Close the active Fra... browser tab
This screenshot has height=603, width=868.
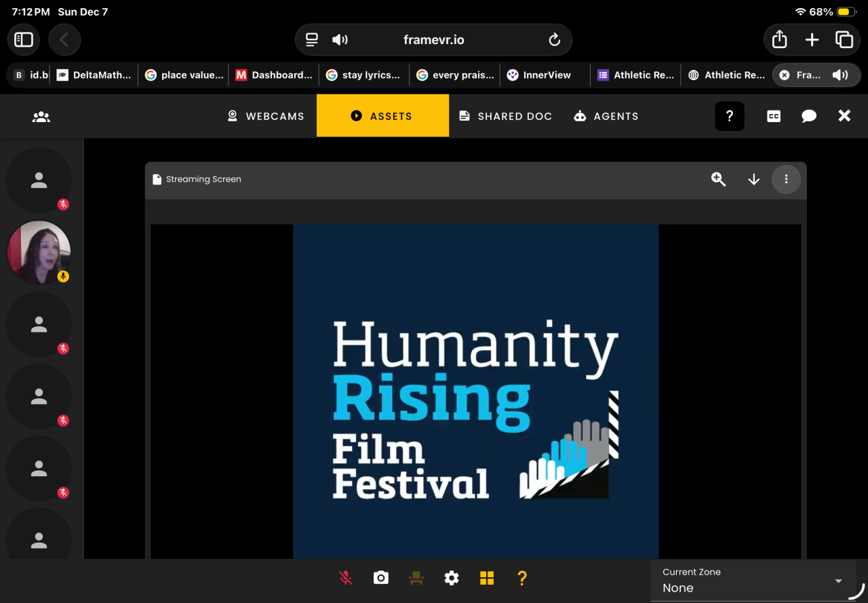784,75
